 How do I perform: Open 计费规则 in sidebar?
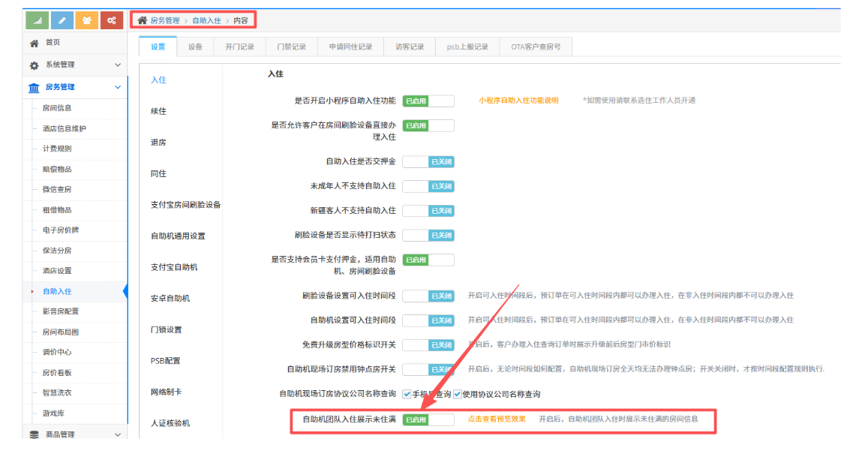click(57, 149)
